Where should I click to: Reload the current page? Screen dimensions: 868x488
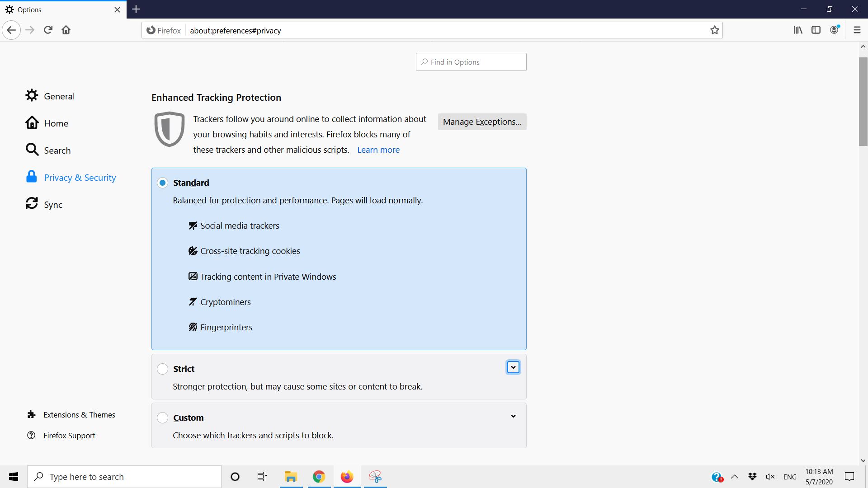48,30
